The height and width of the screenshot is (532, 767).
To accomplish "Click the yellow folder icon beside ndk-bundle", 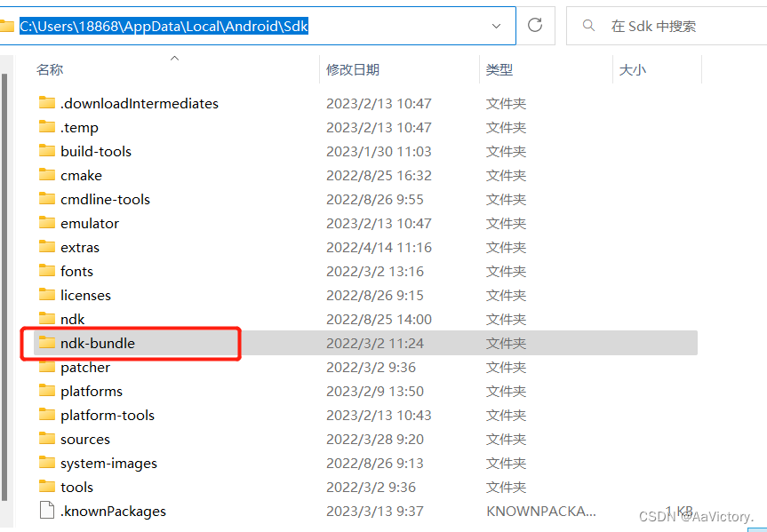I will [49, 343].
